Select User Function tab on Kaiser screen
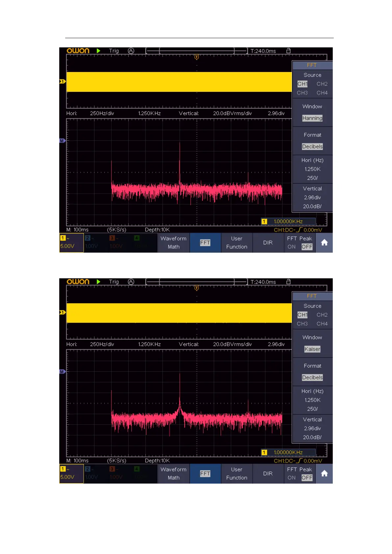392x554 pixels. (237, 473)
